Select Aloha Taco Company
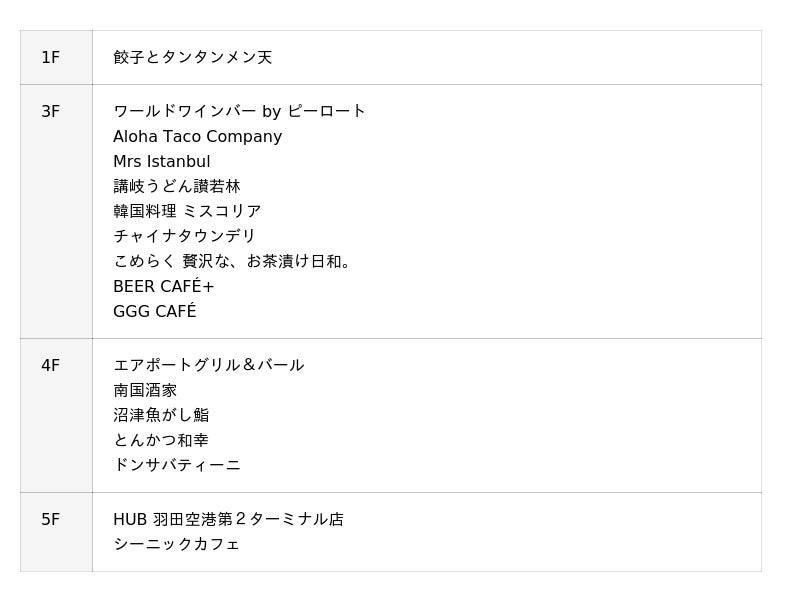The height and width of the screenshot is (602, 800). pyautogui.click(x=197, y=136)
